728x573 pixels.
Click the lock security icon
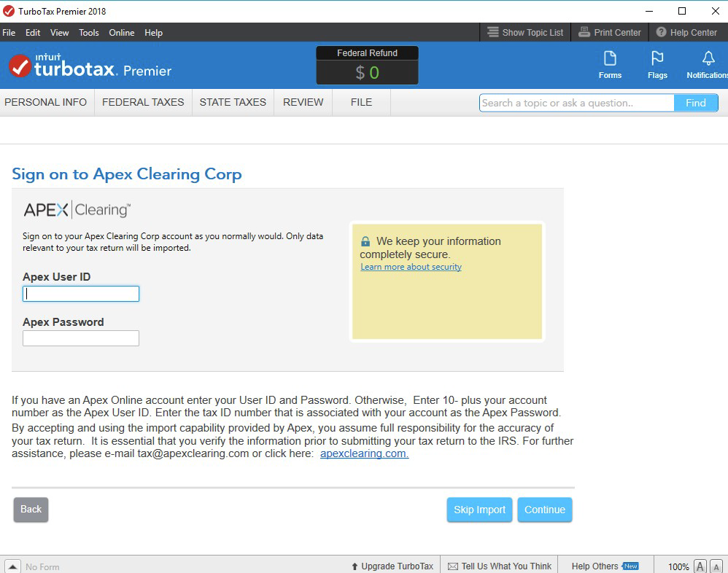click(x=365, y=241)
